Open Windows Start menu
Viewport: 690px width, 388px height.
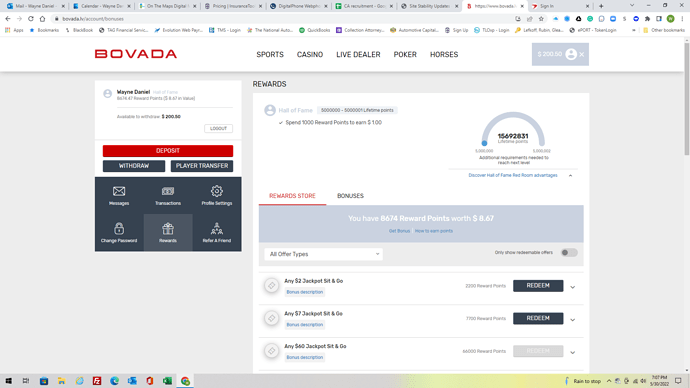[8, 381]
